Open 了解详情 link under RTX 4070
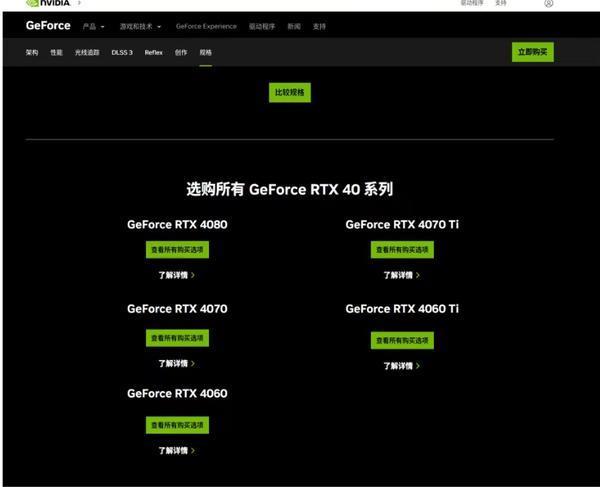600x487 pixels. click(x=177, y=363)
